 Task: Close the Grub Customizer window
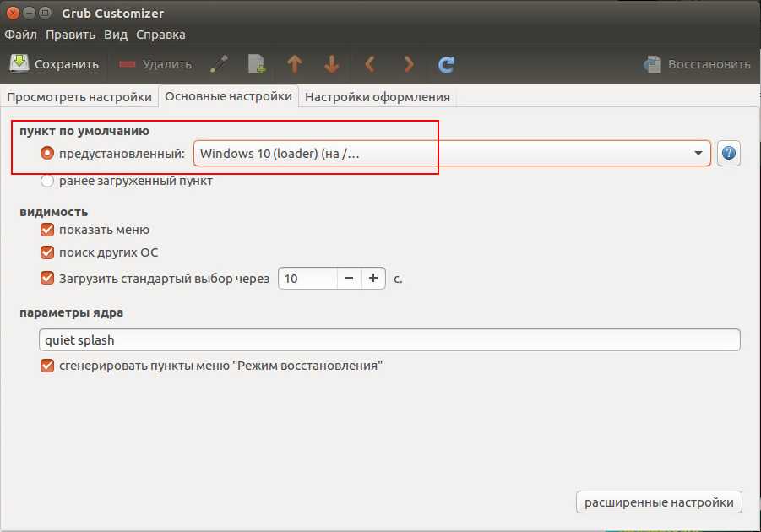pos(13,14)
